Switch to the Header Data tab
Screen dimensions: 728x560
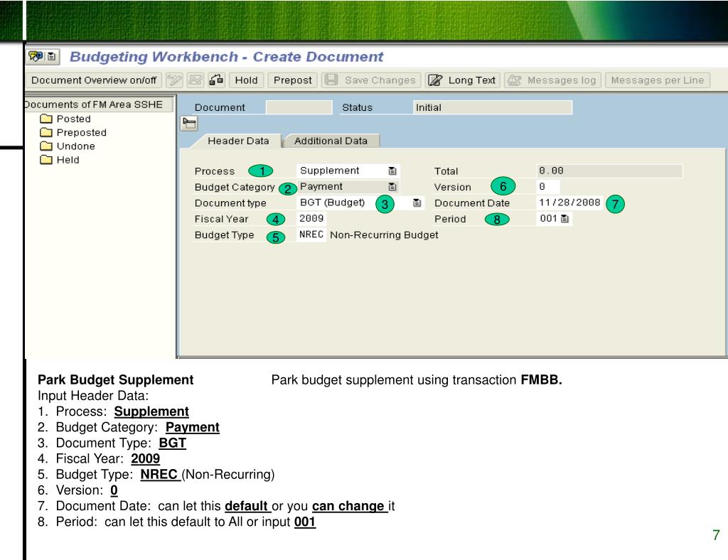pos(238,141)
